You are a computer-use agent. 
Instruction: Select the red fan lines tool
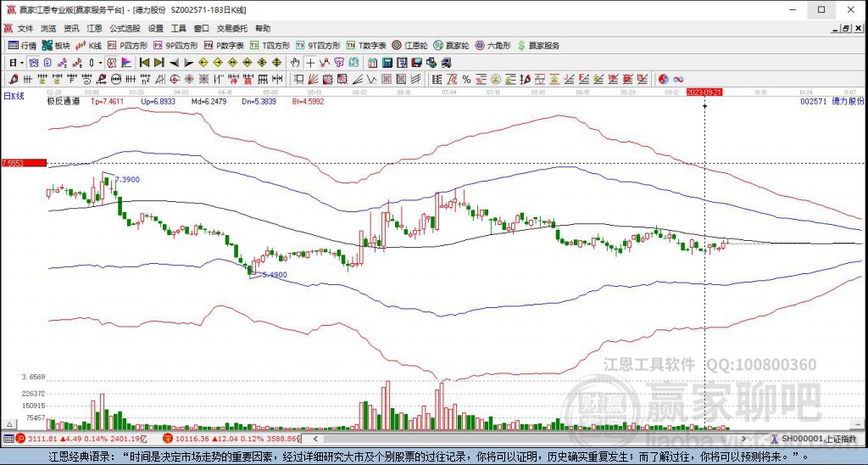(313, 80)
